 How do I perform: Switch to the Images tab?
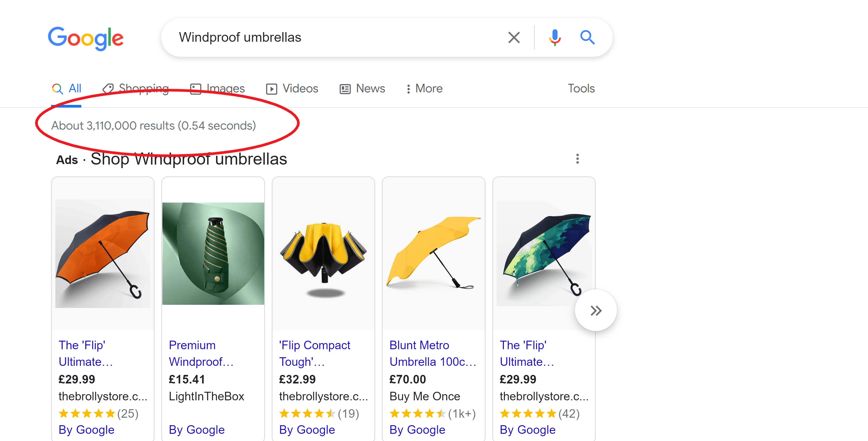tap(217, 89)
